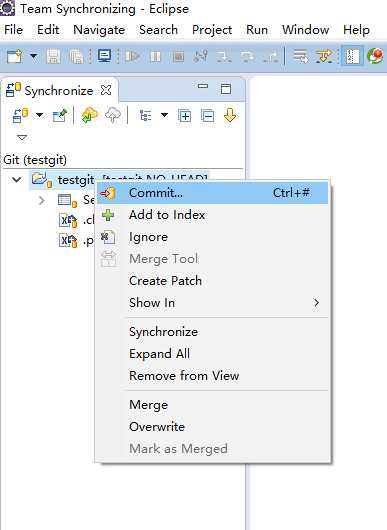This screenshot has width=387, height=530.
Task: Choose Overwrite in context menu
Action: 213,427
